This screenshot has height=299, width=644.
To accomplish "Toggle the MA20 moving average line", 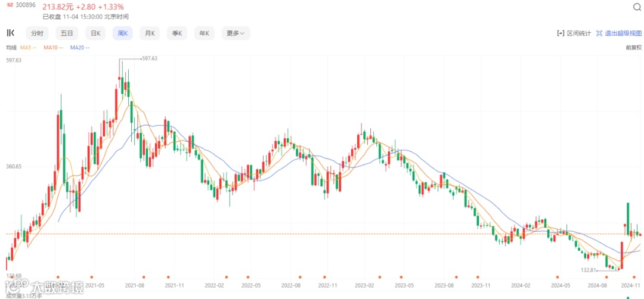I will click(x=79, y=47).
